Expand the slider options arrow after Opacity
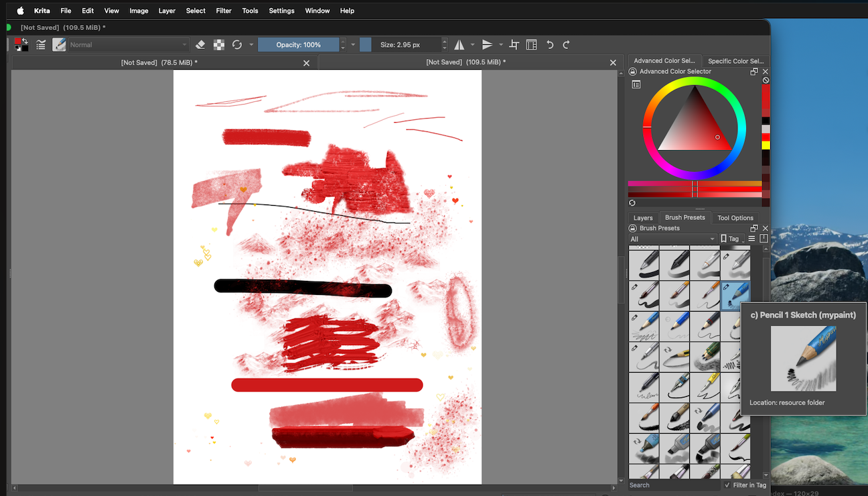The width and height of the screenshot is (868, 496). point(353,45)
